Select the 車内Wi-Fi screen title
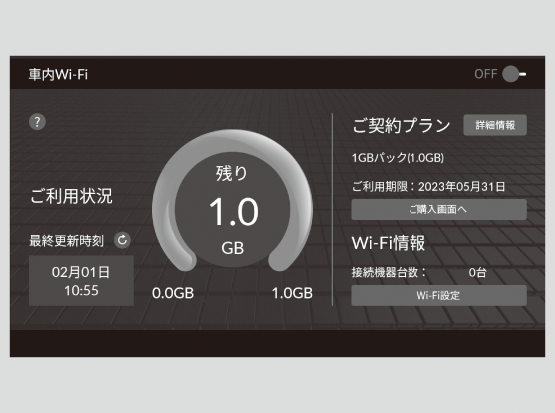The width and height of the screenshot is (555, 413). point(58,75)
